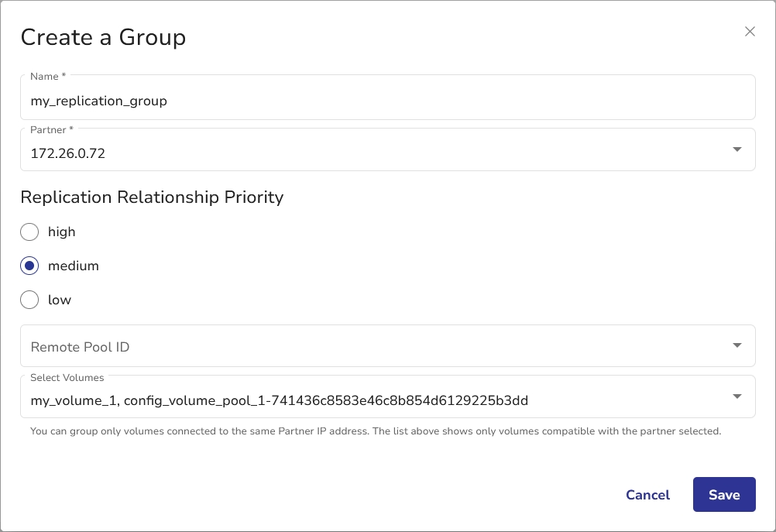
Task: Pick the low priority radio button
Action: pos(29,300)
